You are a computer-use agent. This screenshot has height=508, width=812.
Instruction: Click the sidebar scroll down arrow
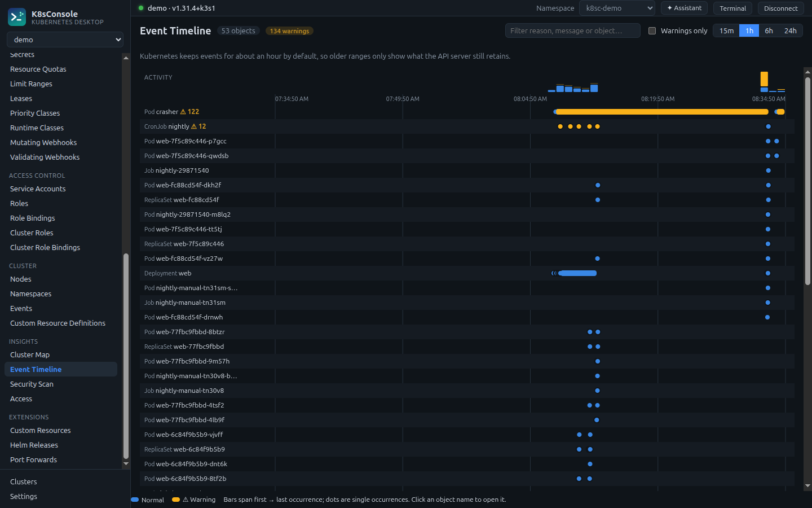pyautogui.click(x=126, y=463)
